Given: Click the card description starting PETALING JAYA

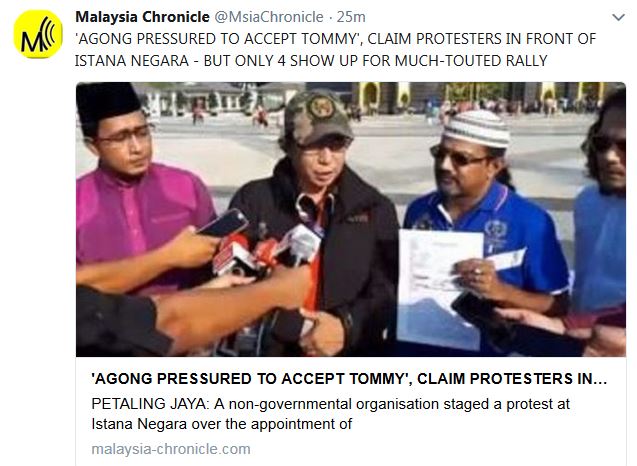Looking at the screenshot, I should 330,404.
